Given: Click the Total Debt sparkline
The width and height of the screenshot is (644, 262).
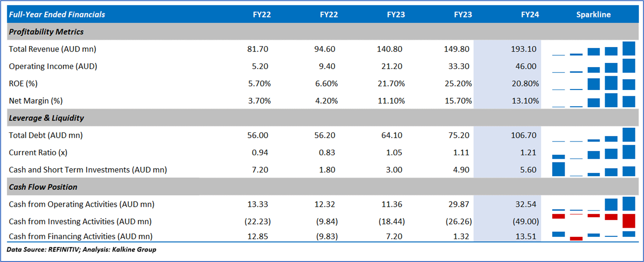Looking at the screenshot, I should pyautogui.click(x=594, y=135).
